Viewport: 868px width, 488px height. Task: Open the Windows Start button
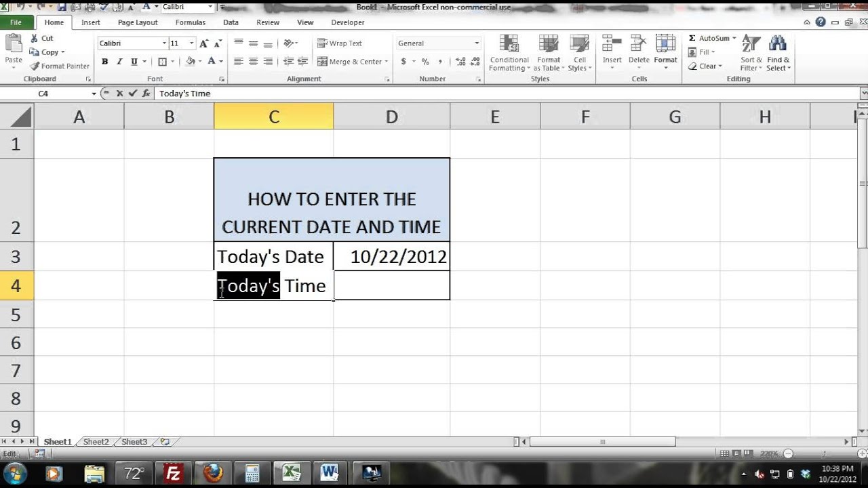[x=15, y=472]
